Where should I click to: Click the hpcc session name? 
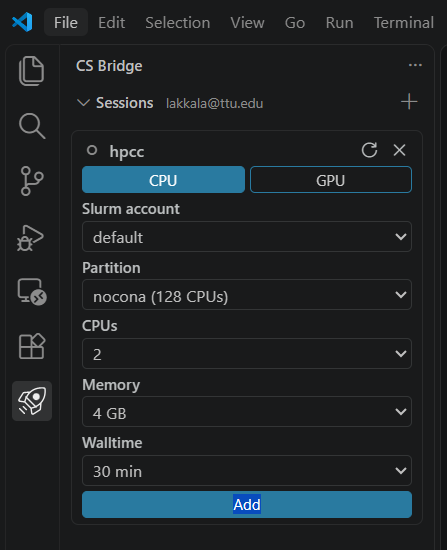click(127, 152)
